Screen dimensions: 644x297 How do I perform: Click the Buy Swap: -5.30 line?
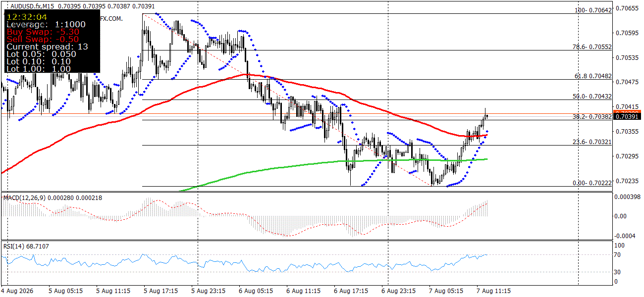43,32
